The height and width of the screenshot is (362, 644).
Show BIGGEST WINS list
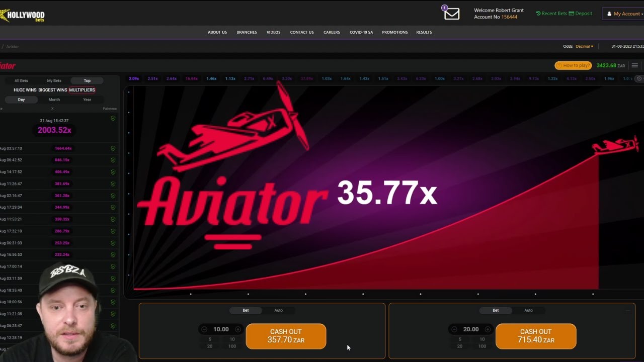tap(52, 90)
